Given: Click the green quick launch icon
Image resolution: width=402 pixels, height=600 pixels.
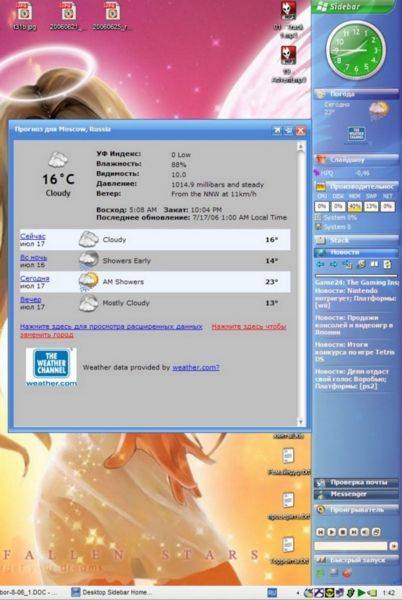Looking at the screenshot, I should [x=321, y=573].
